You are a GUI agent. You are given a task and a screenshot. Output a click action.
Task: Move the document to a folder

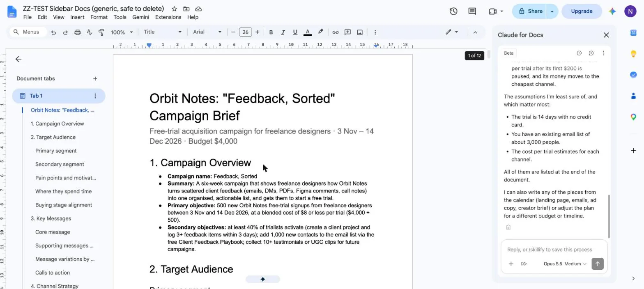click(x=186, y=9)
